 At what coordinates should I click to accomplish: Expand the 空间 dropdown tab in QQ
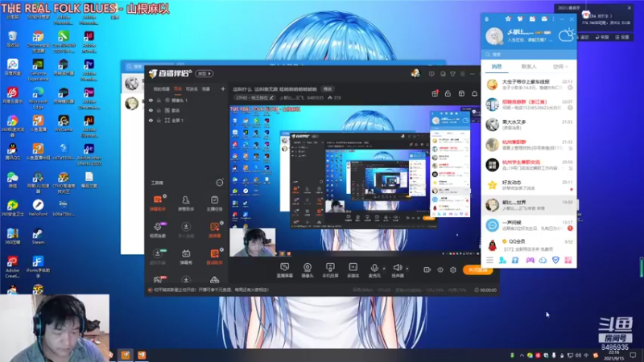pos(560,67)
